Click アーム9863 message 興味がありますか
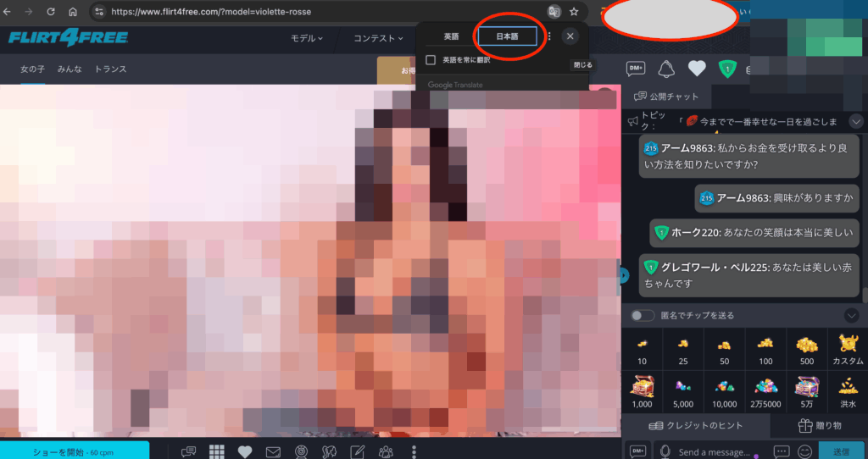The image size is (868, 459). tap(776, 197)
